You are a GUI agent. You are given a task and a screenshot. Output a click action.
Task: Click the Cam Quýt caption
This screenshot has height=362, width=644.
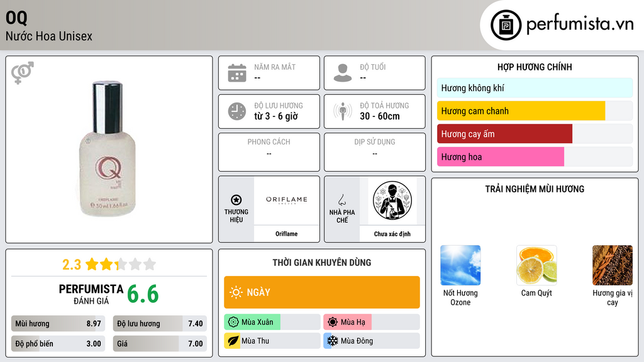pos(536,293)
